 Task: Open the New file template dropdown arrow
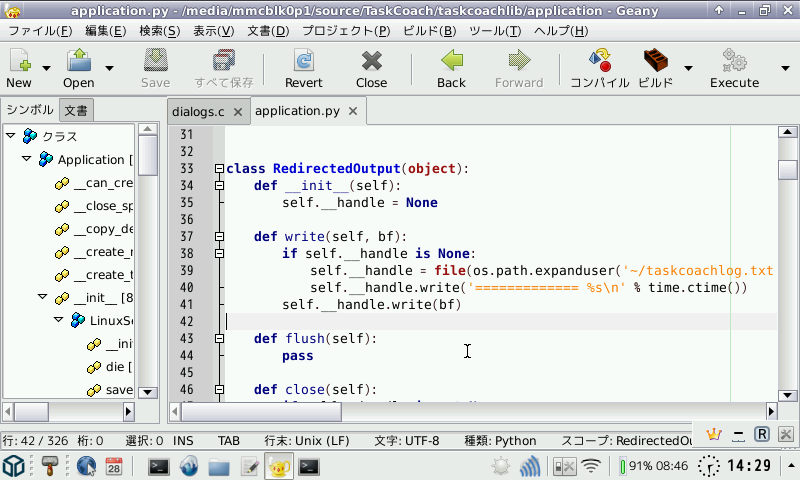click(x=46, y=68)
